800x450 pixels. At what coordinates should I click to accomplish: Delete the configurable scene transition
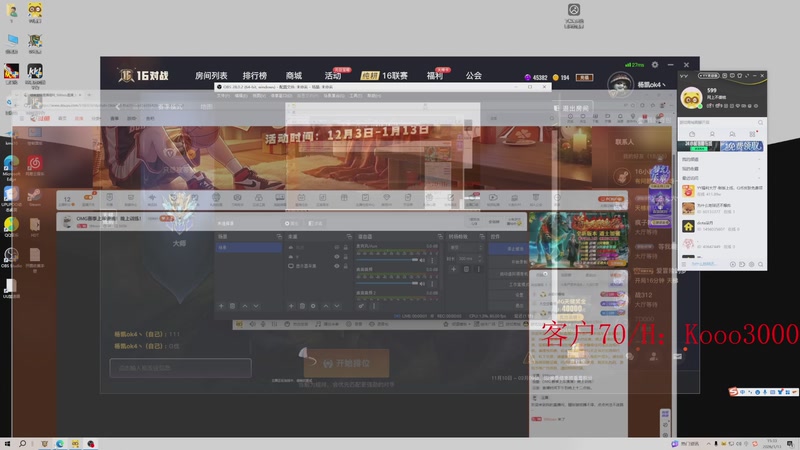[466, 269]
